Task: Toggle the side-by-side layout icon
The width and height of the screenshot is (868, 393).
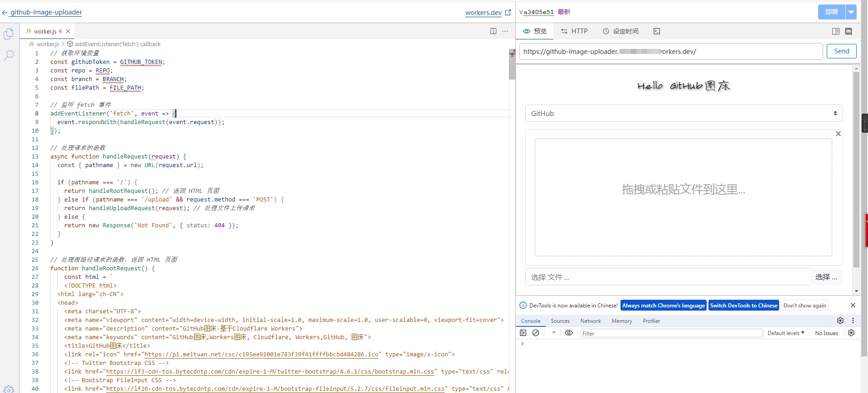Action: tap(836, 31)
